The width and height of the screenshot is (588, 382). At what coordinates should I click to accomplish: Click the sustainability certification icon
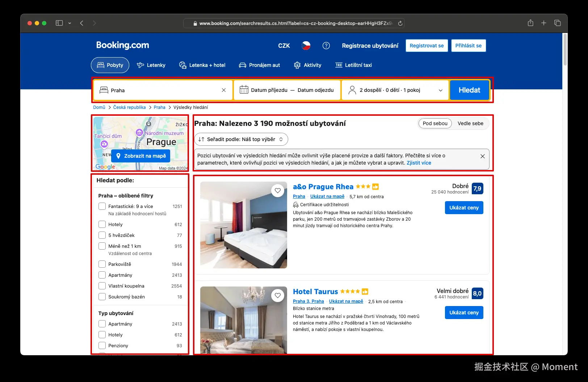click(296, 205)
